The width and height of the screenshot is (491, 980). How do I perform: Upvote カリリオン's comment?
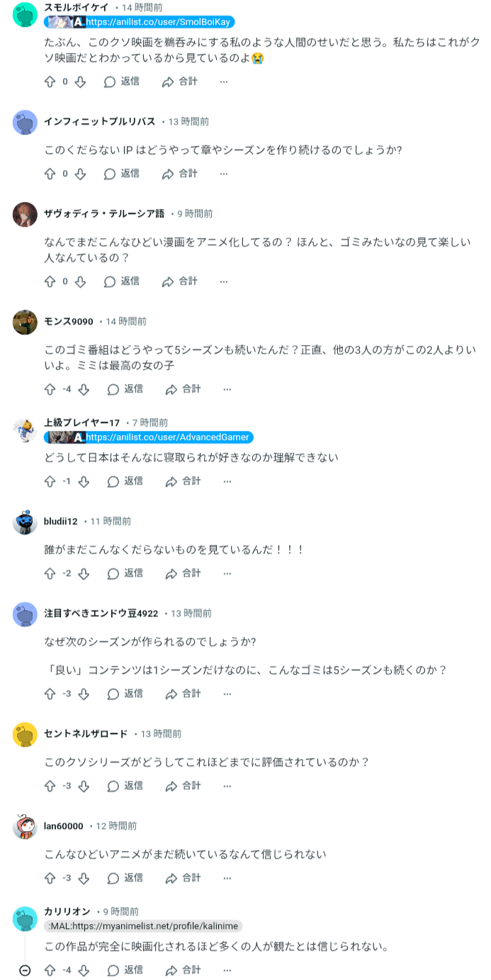50,970
